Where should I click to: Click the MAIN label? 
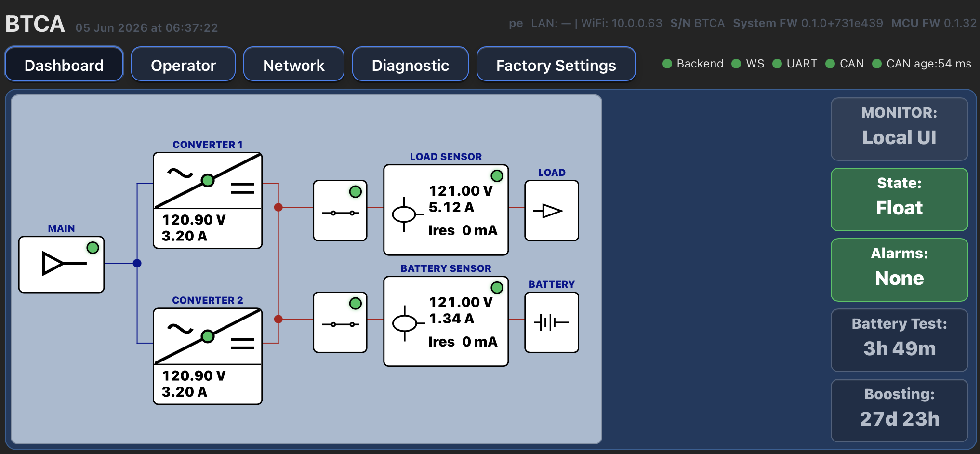[61, 228]
